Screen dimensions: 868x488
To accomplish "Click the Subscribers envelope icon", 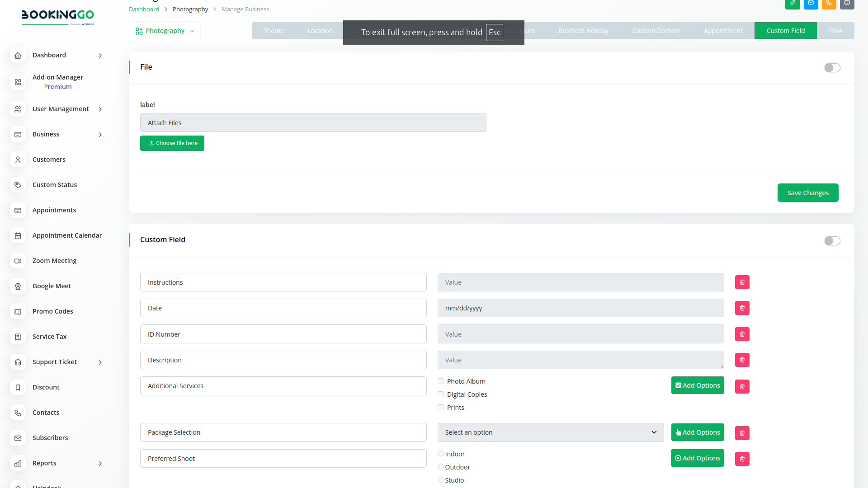I will [x=18, y=438].
